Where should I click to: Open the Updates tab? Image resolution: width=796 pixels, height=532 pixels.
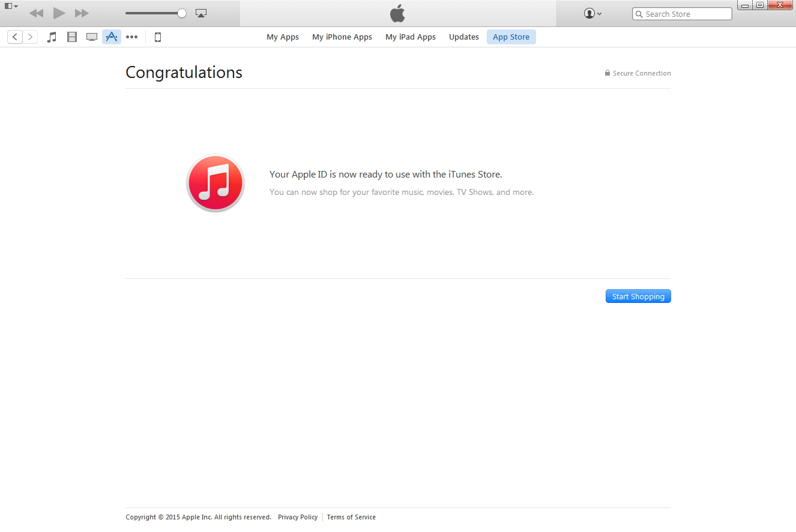pos(464,37)
